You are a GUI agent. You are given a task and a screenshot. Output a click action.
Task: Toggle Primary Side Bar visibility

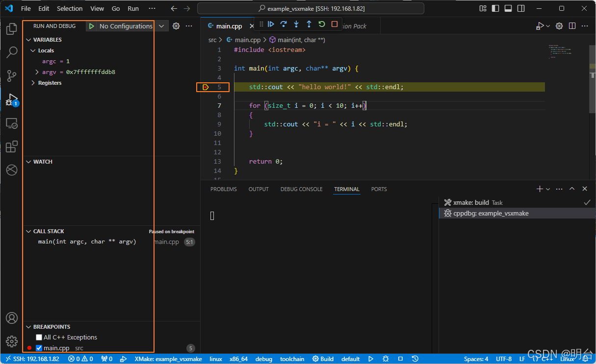[495, 8]
